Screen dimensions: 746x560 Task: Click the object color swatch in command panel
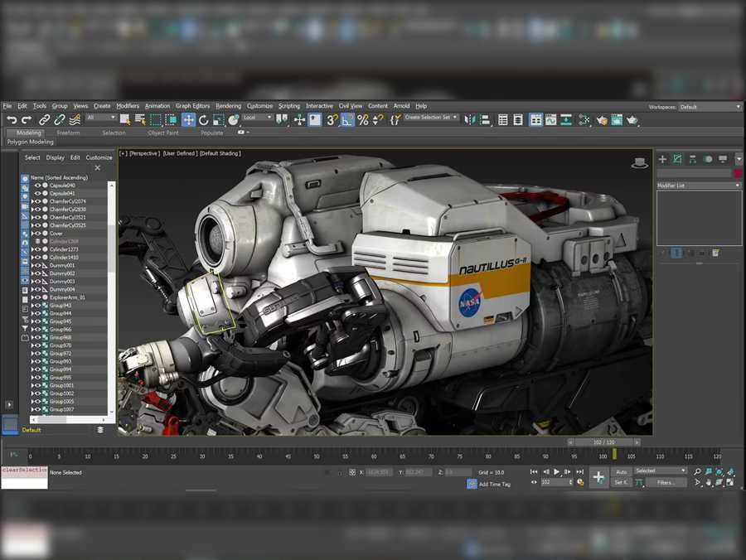[738, 173]
